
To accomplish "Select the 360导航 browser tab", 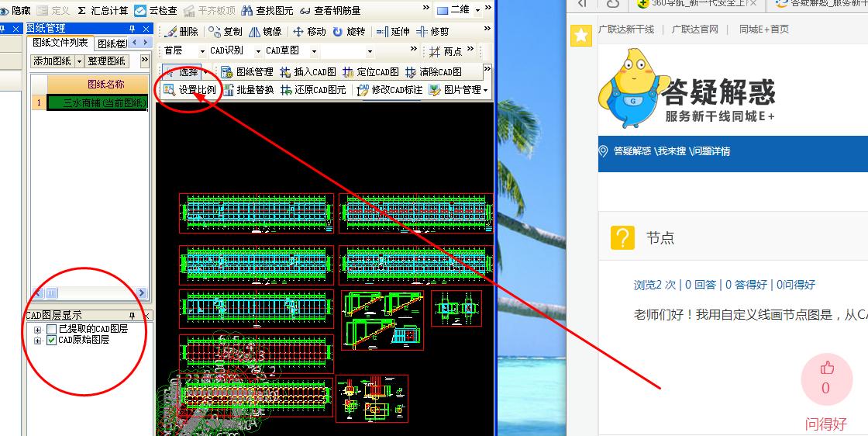I will point(698,3).
